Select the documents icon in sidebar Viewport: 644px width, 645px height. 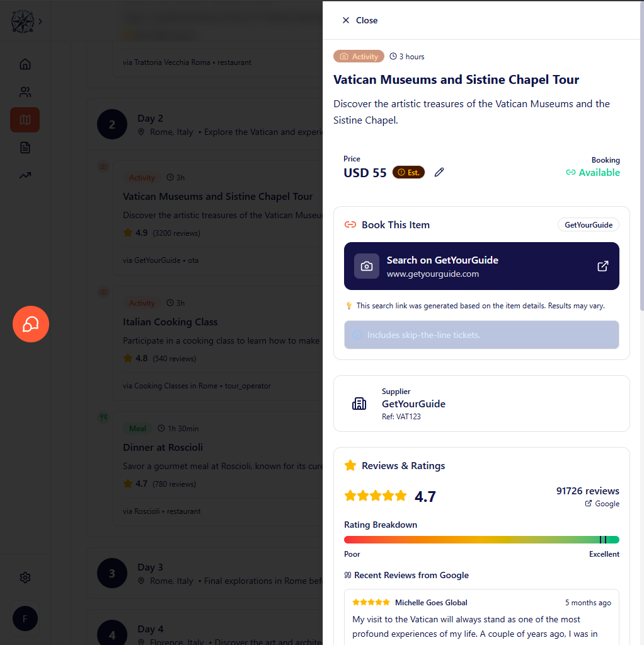pos(25,147)
